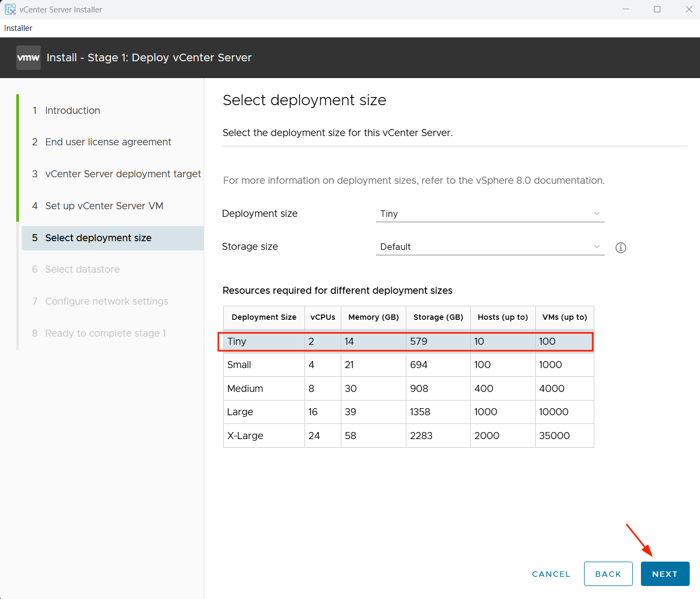Click the Storage (GB) column header

[x=438, y=317]
